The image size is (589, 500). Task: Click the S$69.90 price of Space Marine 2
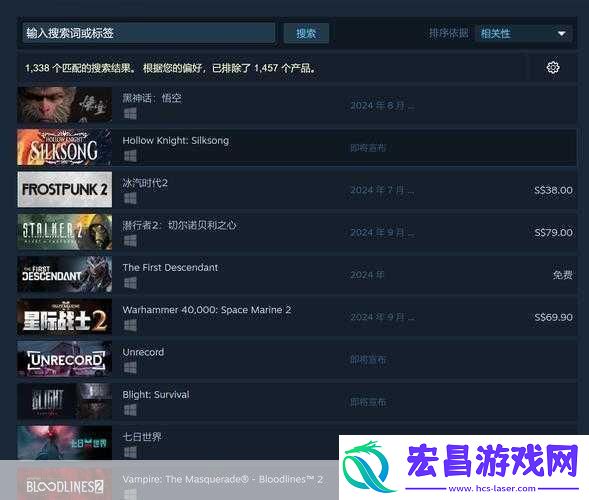[x=553, y=317]
